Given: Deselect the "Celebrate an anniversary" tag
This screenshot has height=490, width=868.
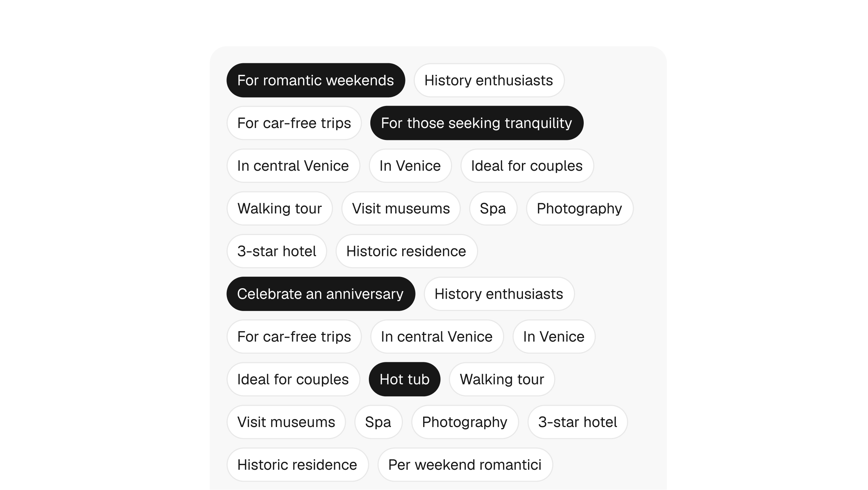Looking at the screenshot, I should pos(320,294).
